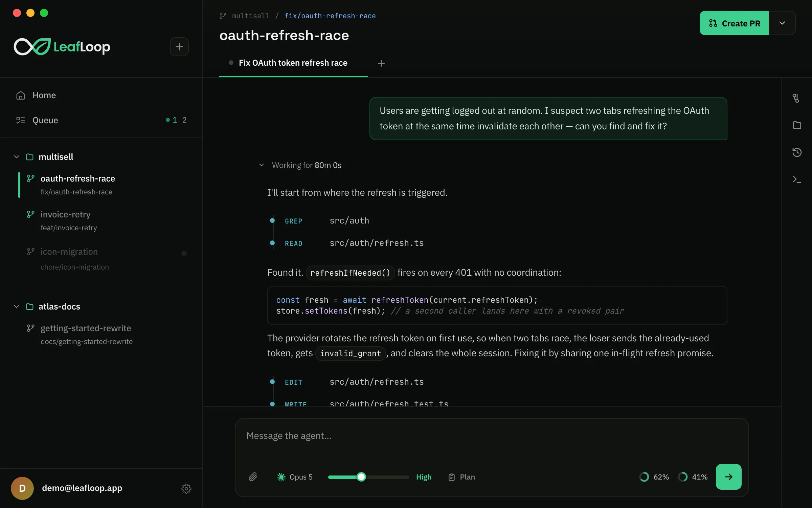Screen dimensions: 812x508
Task: Click the 62% usage indicator
Action: pos(654,477)
